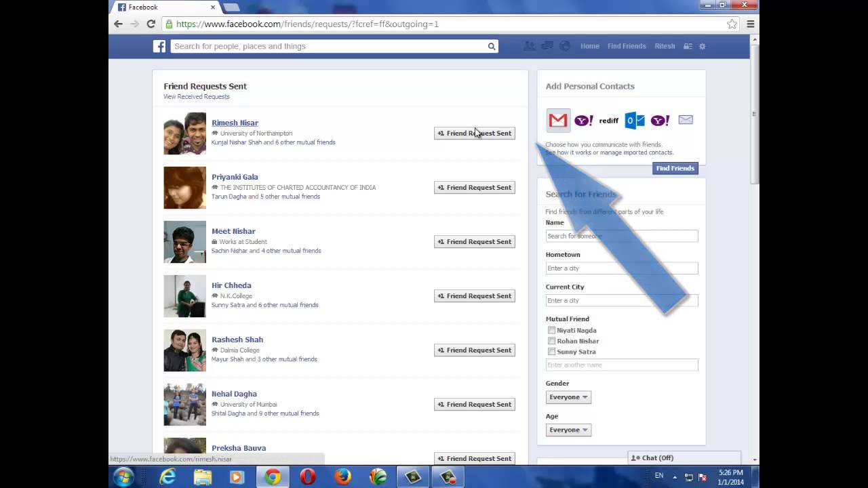The height and width of the screenshot is (488, 868).
Task: Click the blue Find Friends button
Action: [x=675, y=168]
